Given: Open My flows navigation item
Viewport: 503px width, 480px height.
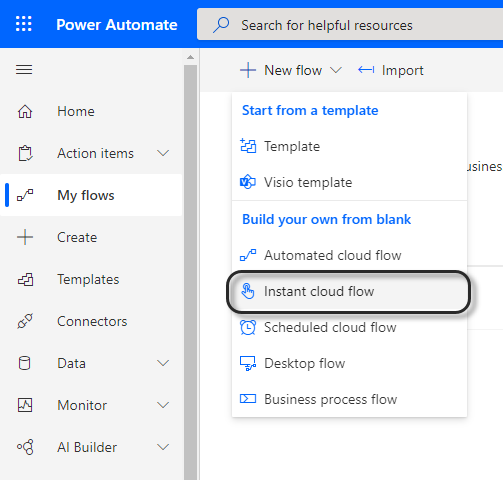Looking at the screenshot, I should pyautogui.click(x=91, y=195).
